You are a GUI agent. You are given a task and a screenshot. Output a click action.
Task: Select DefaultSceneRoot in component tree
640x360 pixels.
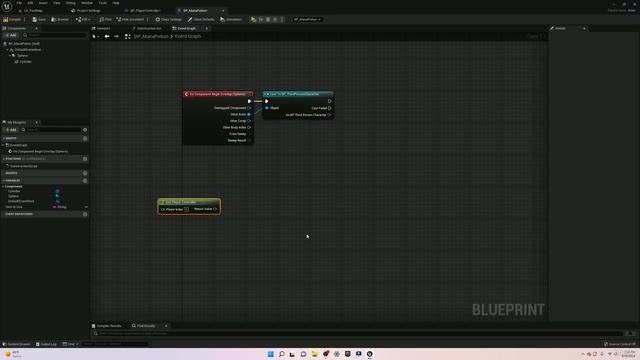(28, 49)
